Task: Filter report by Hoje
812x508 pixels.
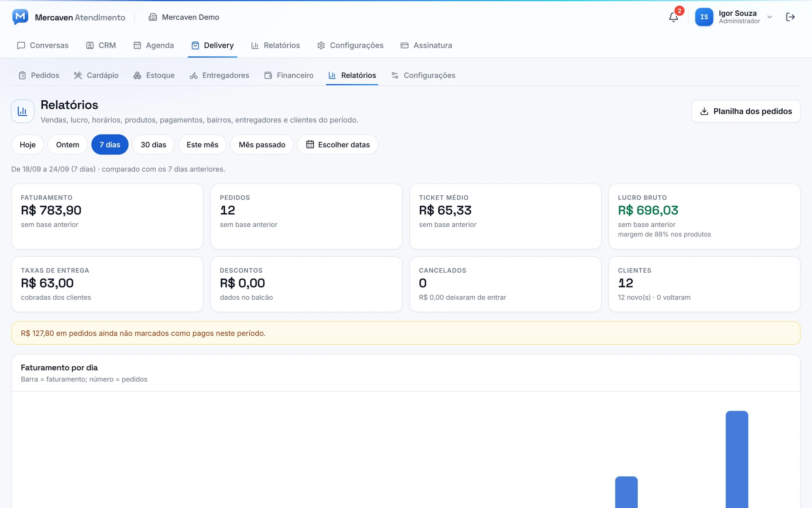Action: click(x=27, y=145)
